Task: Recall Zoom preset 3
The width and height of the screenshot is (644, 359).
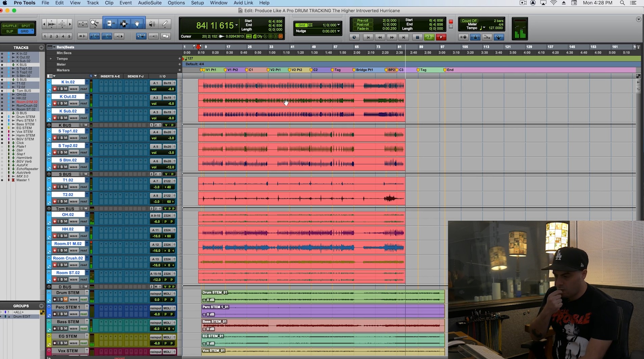Action: click(x=57, y=36)
